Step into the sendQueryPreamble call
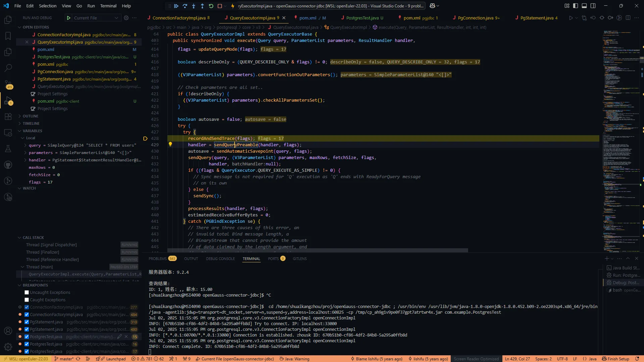Viewport: 644px width, 362px height. pyautogui.click(x=194, y=6)
